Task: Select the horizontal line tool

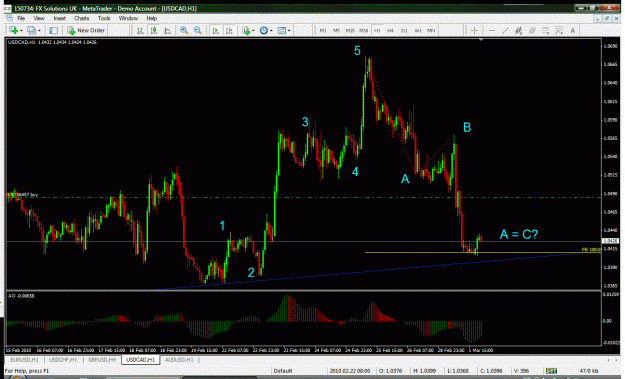Action: (x=492, y=30)
